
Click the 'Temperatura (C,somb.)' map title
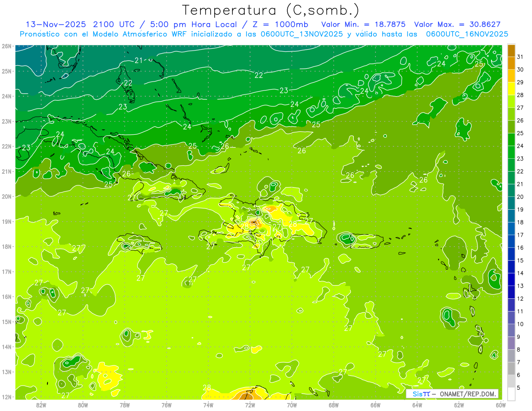click(x=271, y=10)
